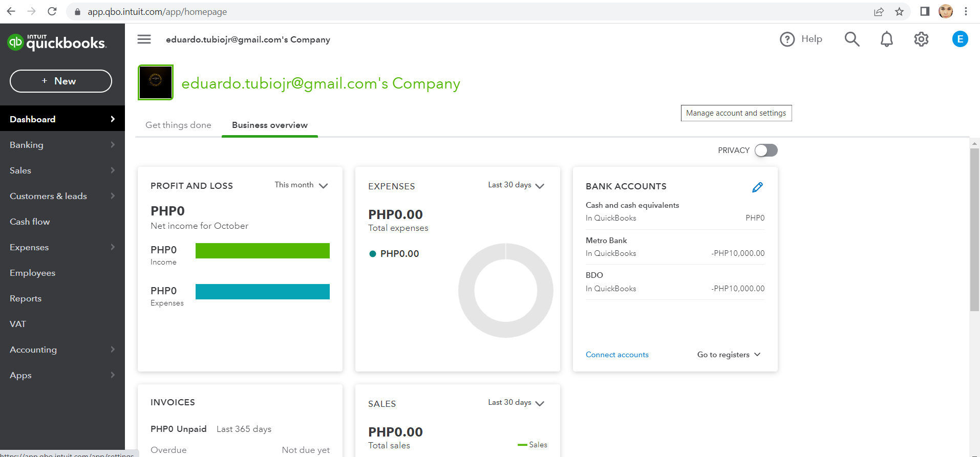Image resolution: width=980 pixels, height=457 pixels.
Task: Click the Help question mark icon
Action: [x=787, y=39]
